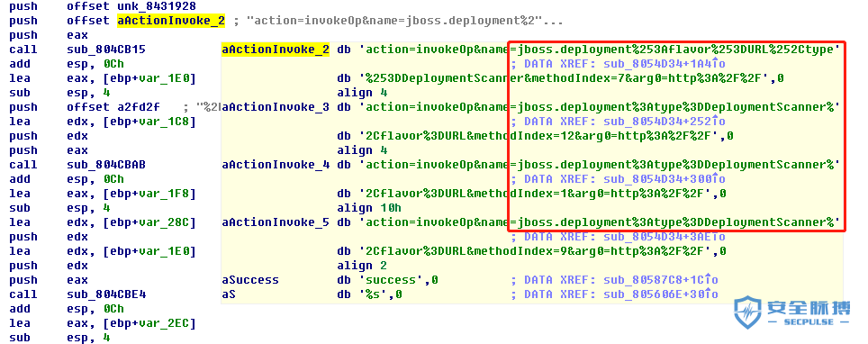
Task: Click the aActionInvoke_2 data label in popup
Action: 276,50
